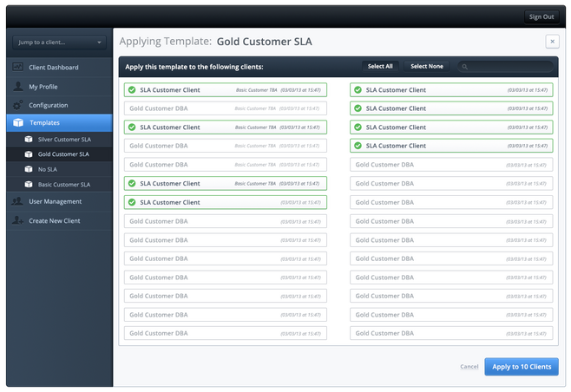The width and height of the screenshot is (571, 392).
Task: Open the Jump to a client dropdown
Action: pos(59,42)
